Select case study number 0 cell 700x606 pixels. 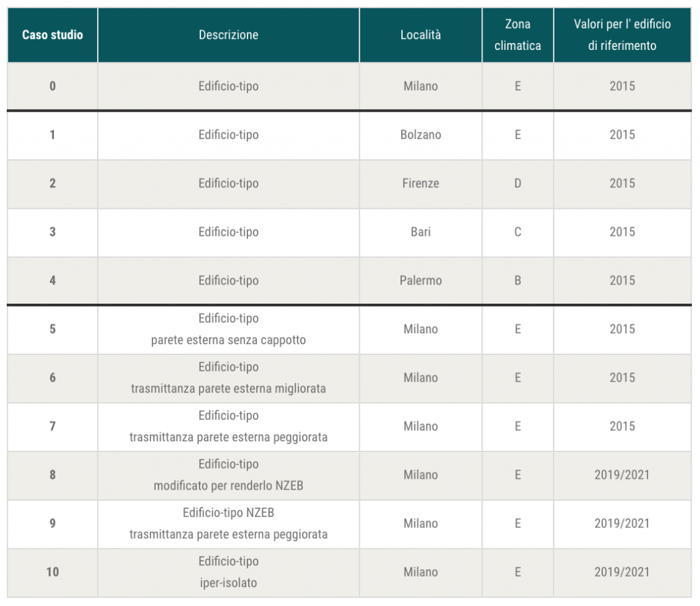click(53, 85)
